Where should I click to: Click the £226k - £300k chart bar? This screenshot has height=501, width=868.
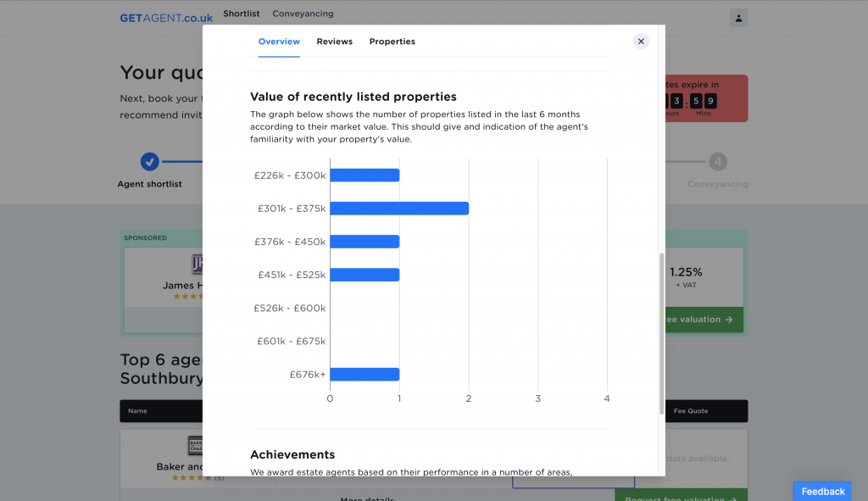coord(364,175)
